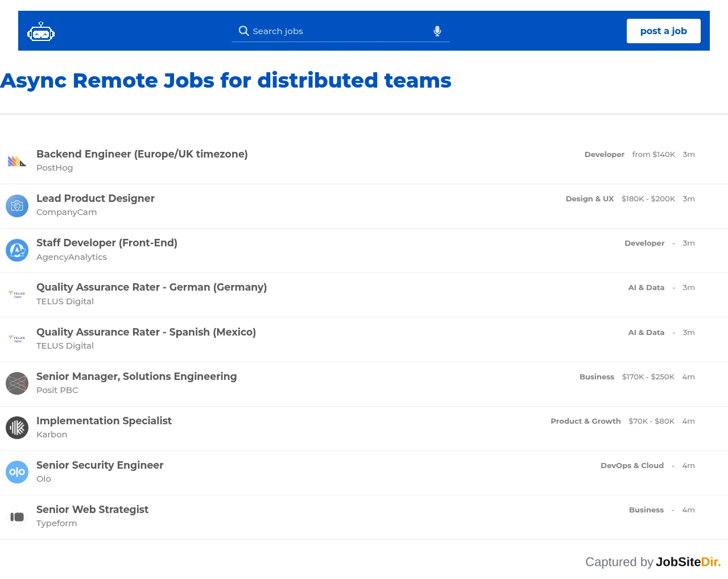Click the AgencyAnalytics company logo
Image resolution: width=728 pixels, height=579 pixels.
[x=17, y=250]
